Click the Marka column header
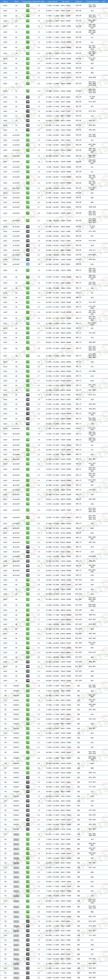This screenshot has width=108, height=980. (x=5, y=2)
